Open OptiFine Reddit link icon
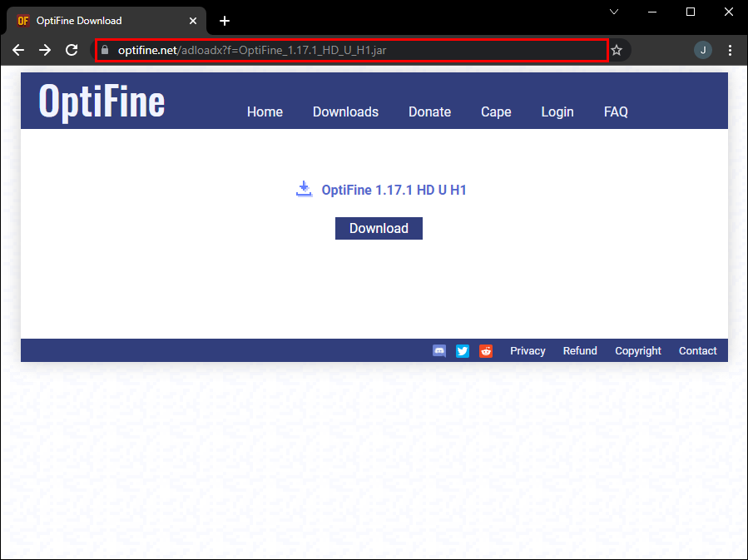Image resolution: width=748 pixels, height=560 pixels. (x=486, y=351)
